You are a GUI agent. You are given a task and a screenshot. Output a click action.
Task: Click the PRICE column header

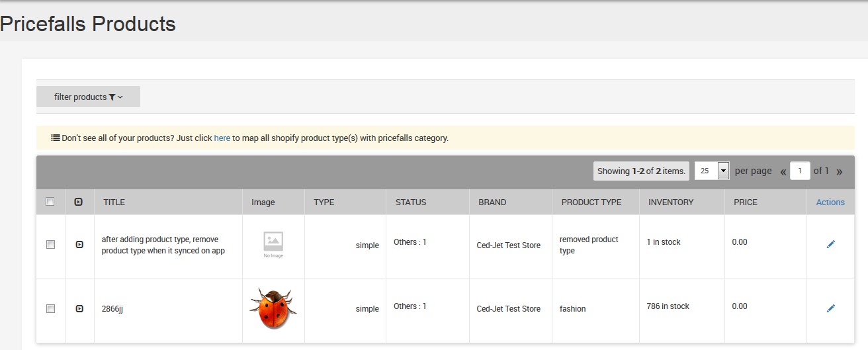tap(745, 202)
